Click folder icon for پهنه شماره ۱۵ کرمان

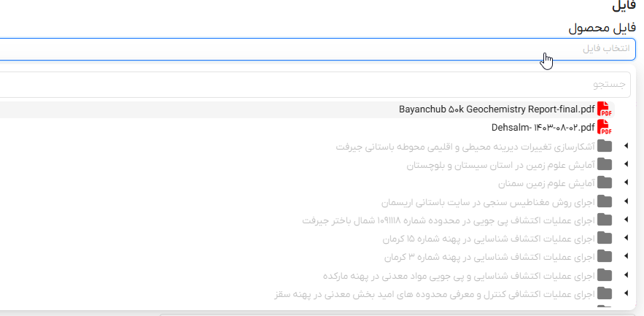pos(605,238)
